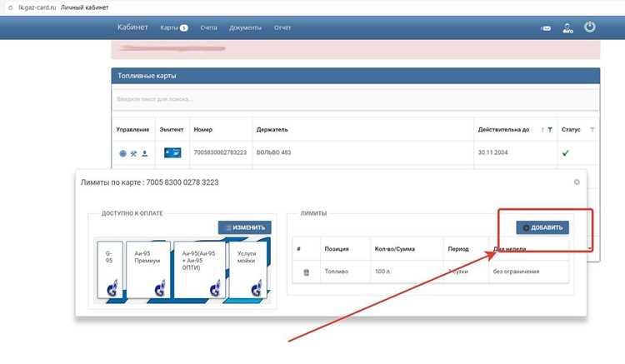Click the Gazprom issuer card thumbnail
625x364 pixels.
172,152
